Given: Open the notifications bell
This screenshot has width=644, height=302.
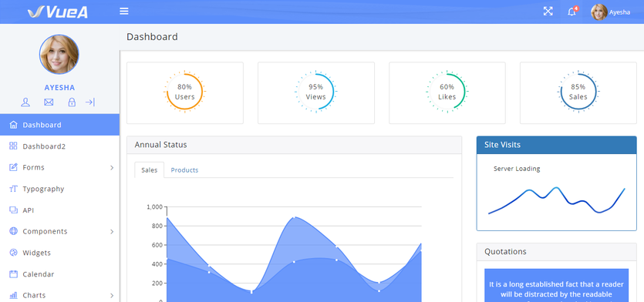Looking at the screenshot, I should [572, 12].
